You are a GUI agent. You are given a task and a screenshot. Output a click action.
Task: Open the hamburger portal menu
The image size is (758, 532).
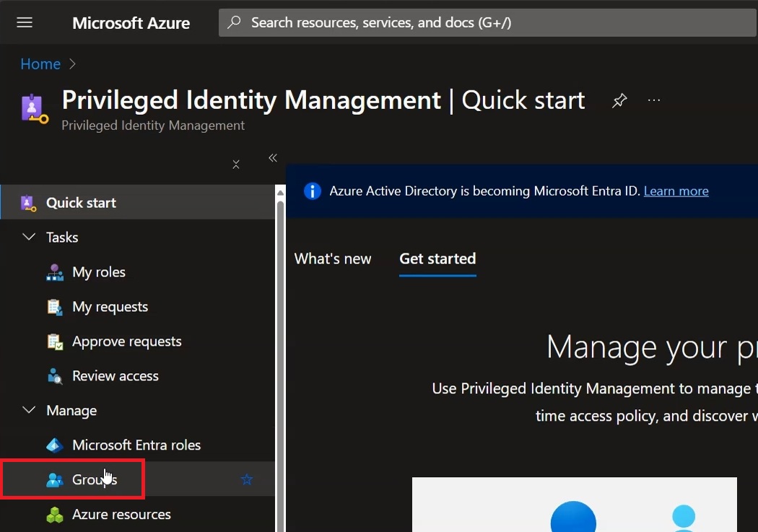[x=25, y=22]
